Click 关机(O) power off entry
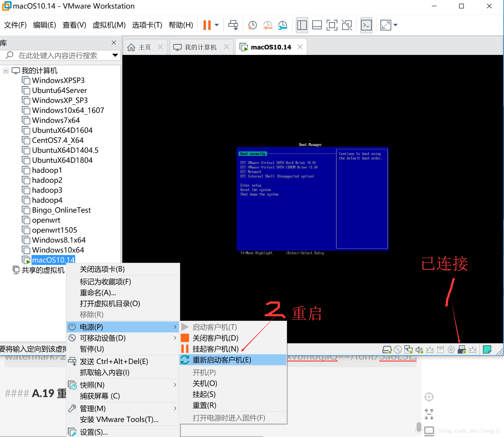The width and height of the screenshot is (504, 437). tap(233, 383)
